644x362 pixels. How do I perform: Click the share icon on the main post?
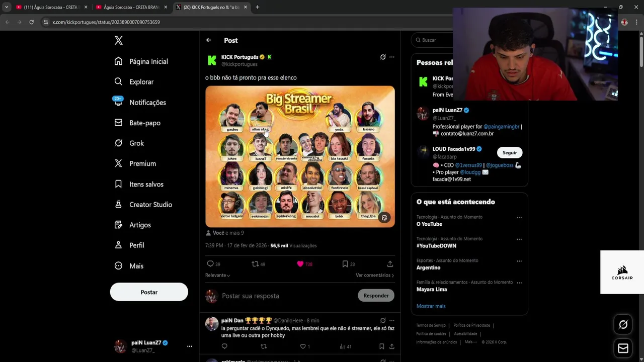click(x=390, y=264)
